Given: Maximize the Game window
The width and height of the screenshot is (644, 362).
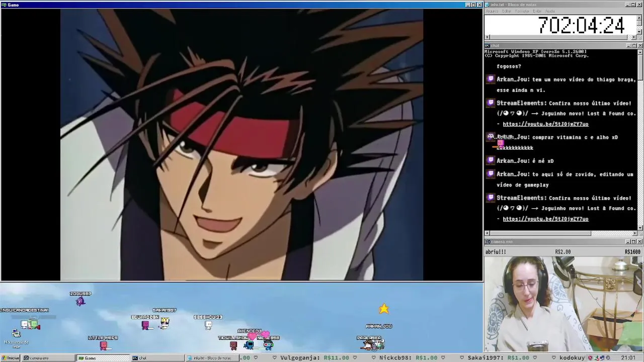Looking at the screenshot, I should [x=473, y=5].
